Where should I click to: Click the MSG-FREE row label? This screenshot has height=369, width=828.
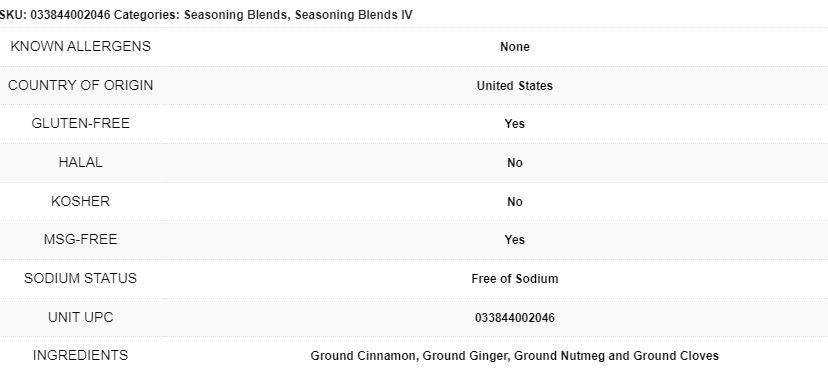point(81,240)
